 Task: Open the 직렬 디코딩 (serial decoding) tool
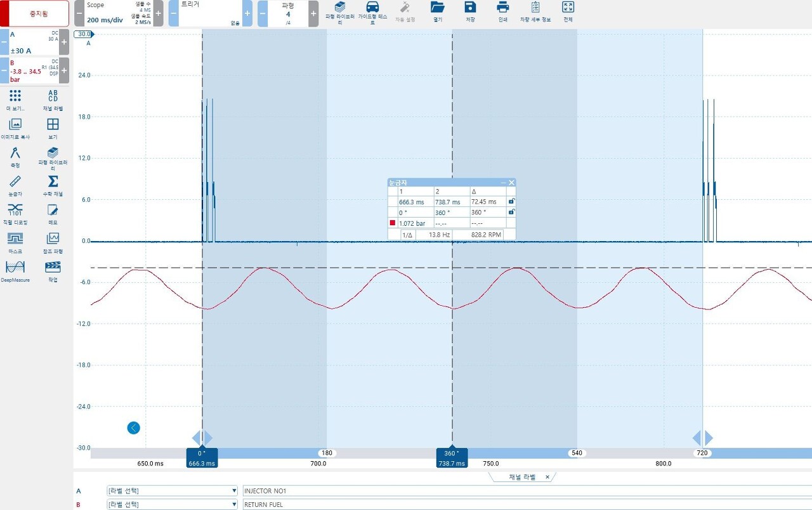[x=15, y=214]
